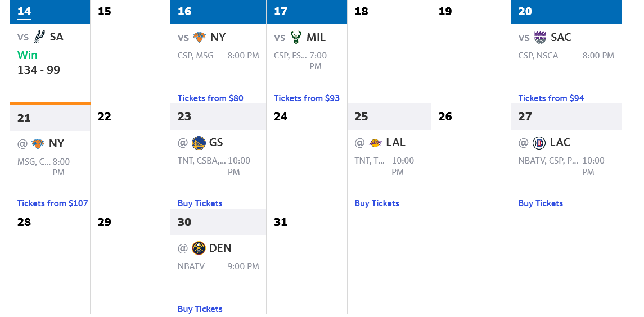Click the Warriors logo on the 23rd
Screen dimensions: 644x317
pos(199,142)
